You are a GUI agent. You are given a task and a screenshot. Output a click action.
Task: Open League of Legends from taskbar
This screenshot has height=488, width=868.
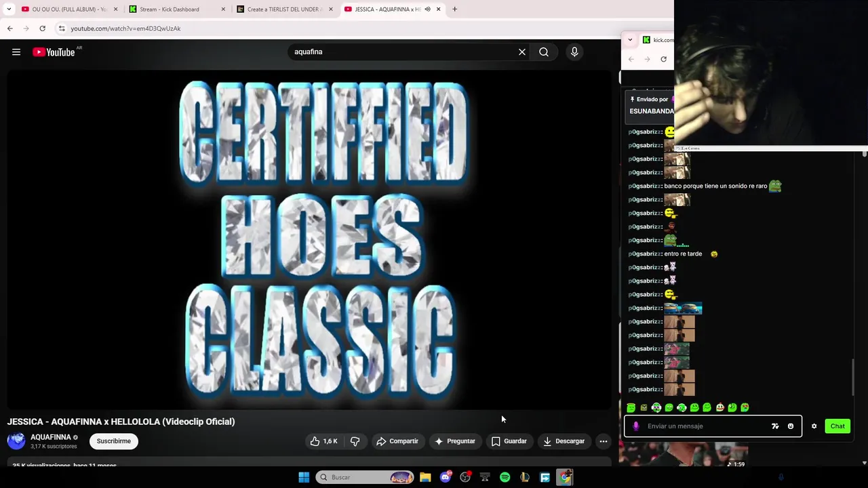coord(525,477)
